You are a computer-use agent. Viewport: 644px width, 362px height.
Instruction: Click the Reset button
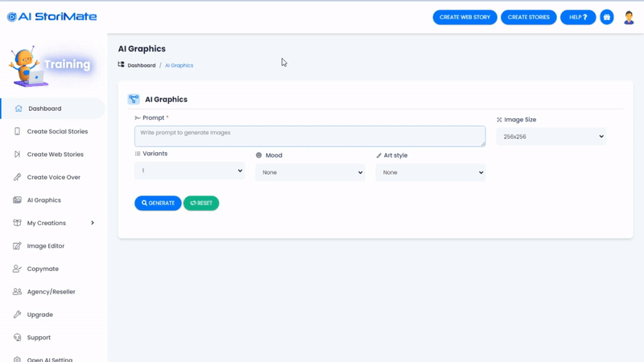(x=201, y=204)
